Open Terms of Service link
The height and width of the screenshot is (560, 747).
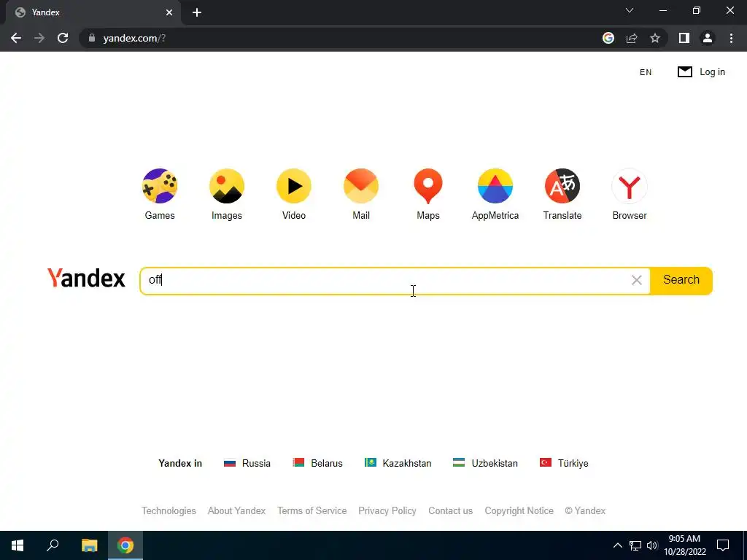312,511
